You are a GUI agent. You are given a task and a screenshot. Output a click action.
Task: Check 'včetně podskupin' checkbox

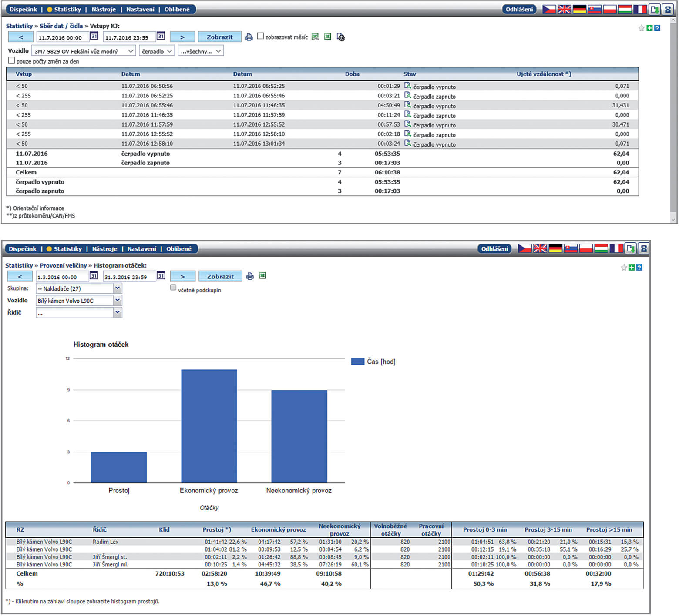(x=173, y=287)
